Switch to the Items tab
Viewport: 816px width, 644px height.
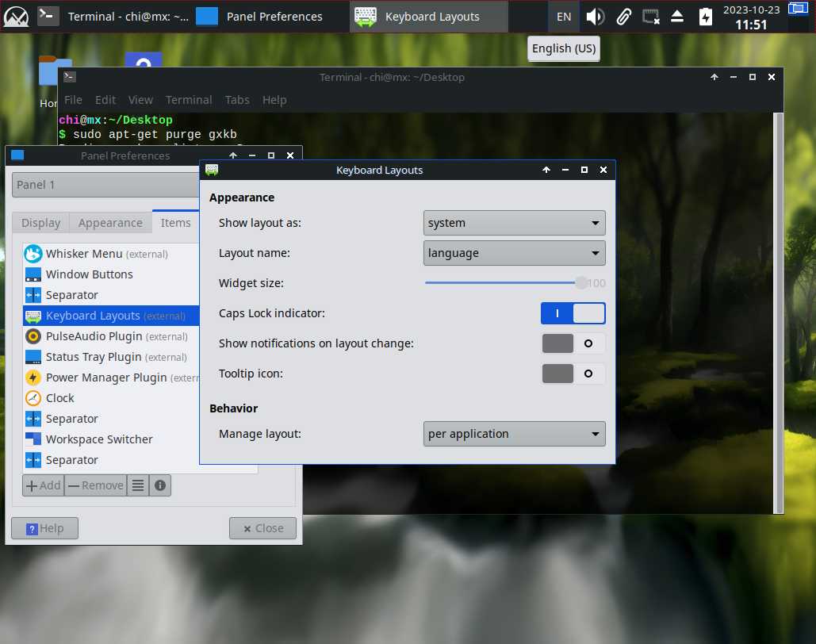[176, 222]
